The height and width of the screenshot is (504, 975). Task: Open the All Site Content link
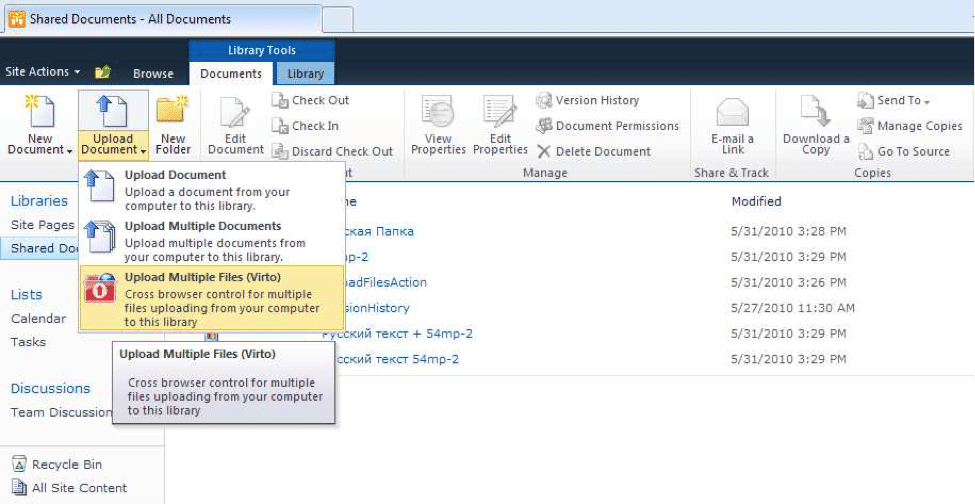tap(79, 488)
